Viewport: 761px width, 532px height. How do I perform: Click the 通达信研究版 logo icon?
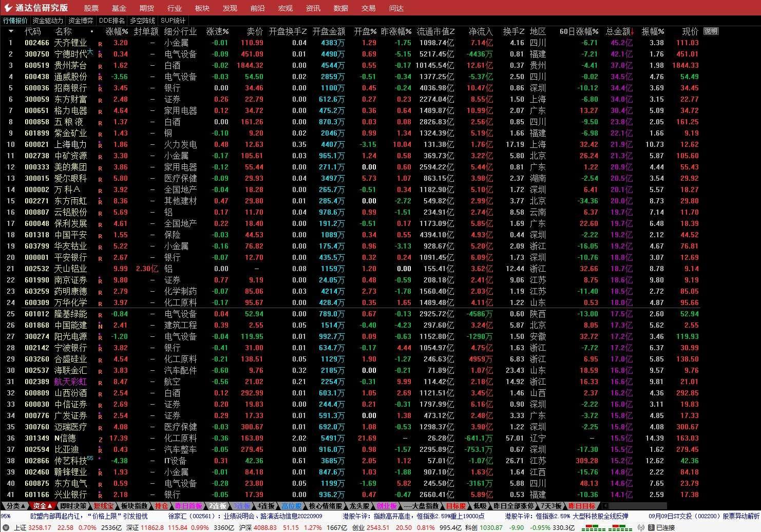[x=8, y=8]
